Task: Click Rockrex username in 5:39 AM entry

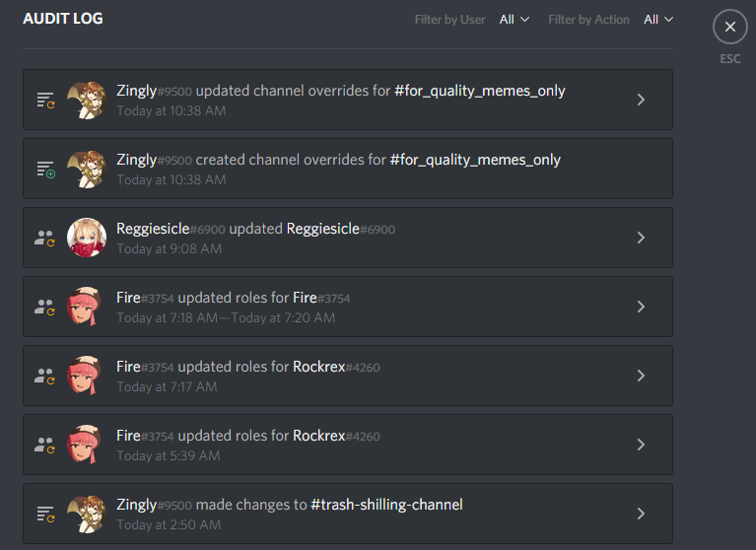Action: (x=319, y=436)
